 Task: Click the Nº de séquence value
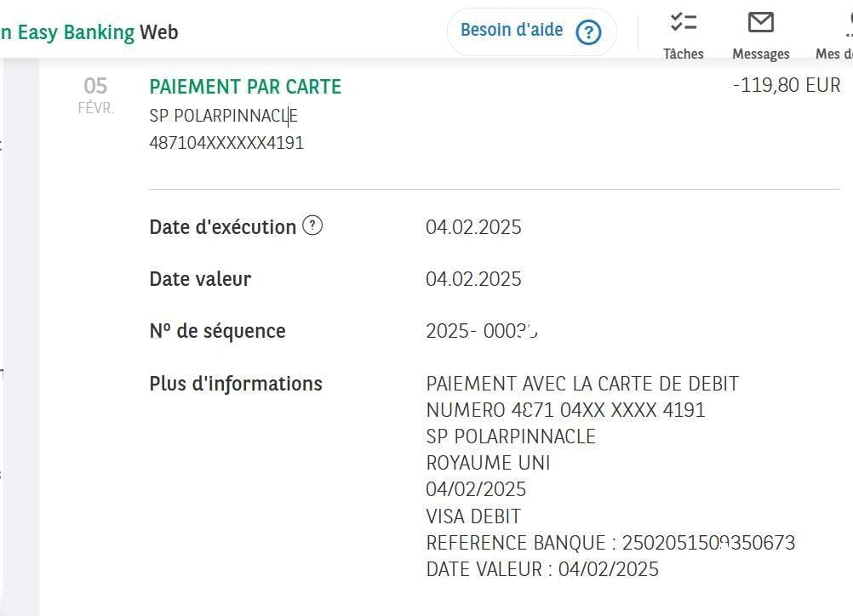(482, 331)
